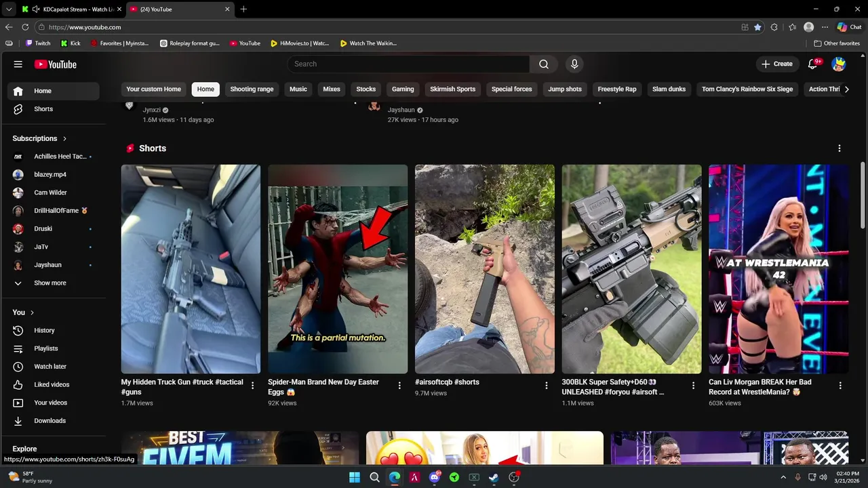The height and width of the screenshot is (488, 868).
Task: Click the Create button
Action: click(776, 64)
